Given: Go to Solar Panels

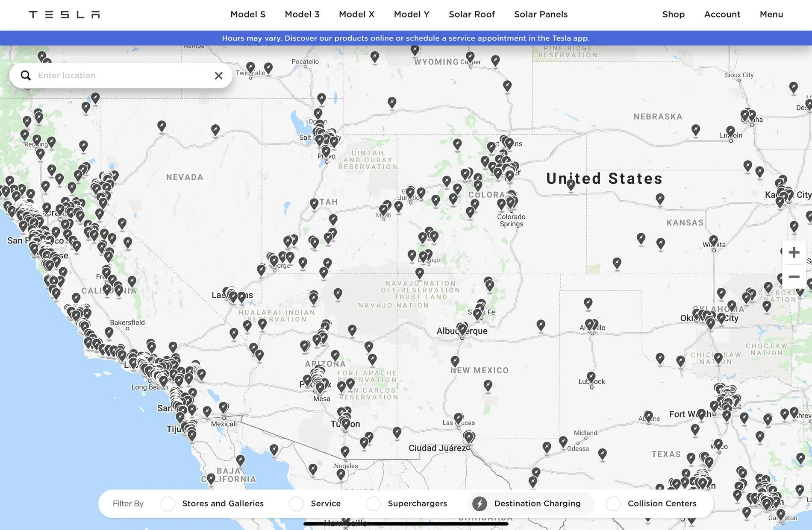Looking at the screenshot, I should [x=541, y=15].
